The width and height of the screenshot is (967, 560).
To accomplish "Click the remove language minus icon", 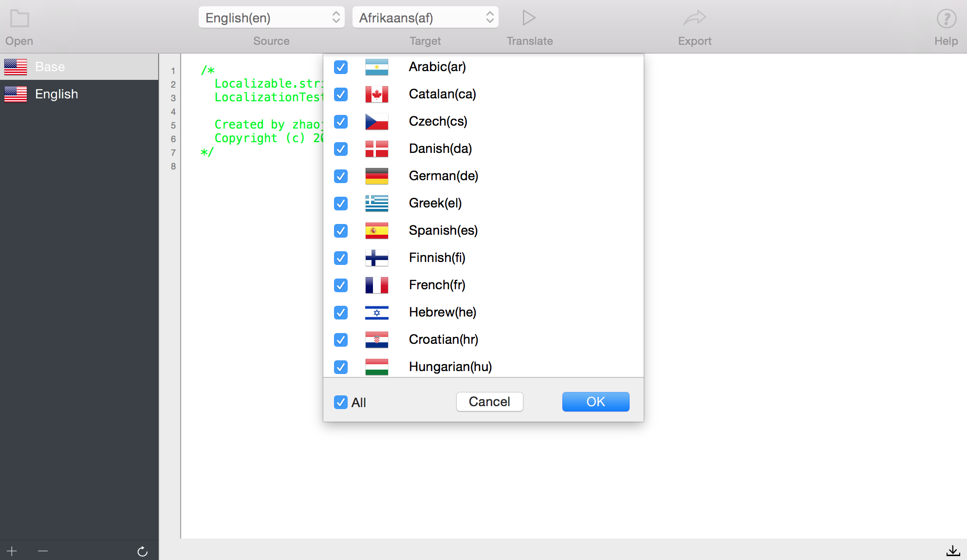I will pyautogui.click(x=43, y=551).
